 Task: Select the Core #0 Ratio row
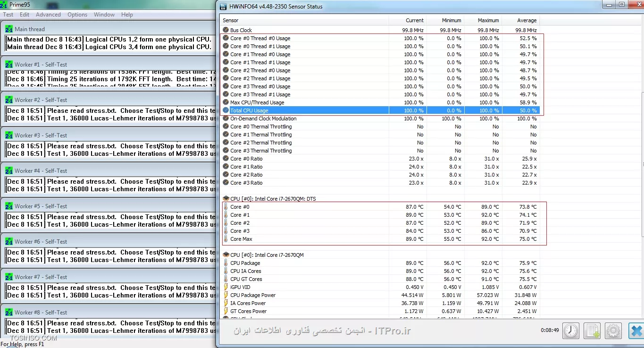[x=380, y=159]
